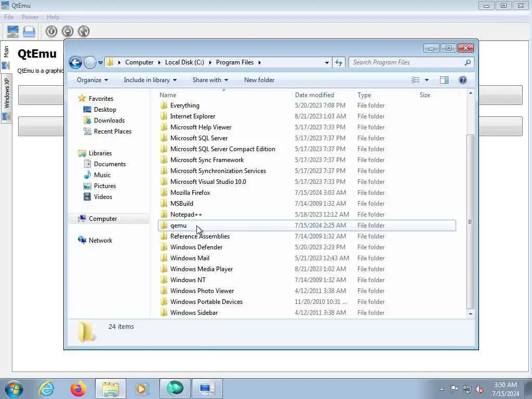Click the refresh button beside address bar
Screen dimensions: 532x399
point(339,62)
